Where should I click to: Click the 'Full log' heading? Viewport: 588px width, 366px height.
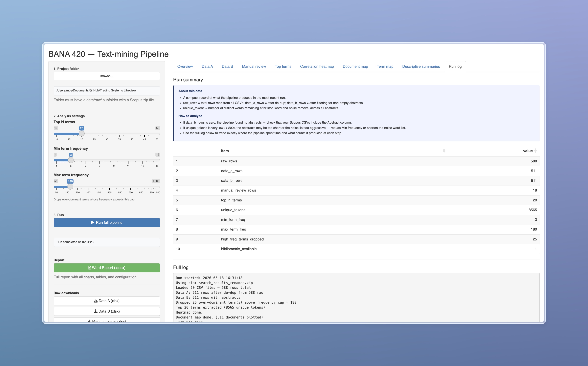(x=181, y=268)
